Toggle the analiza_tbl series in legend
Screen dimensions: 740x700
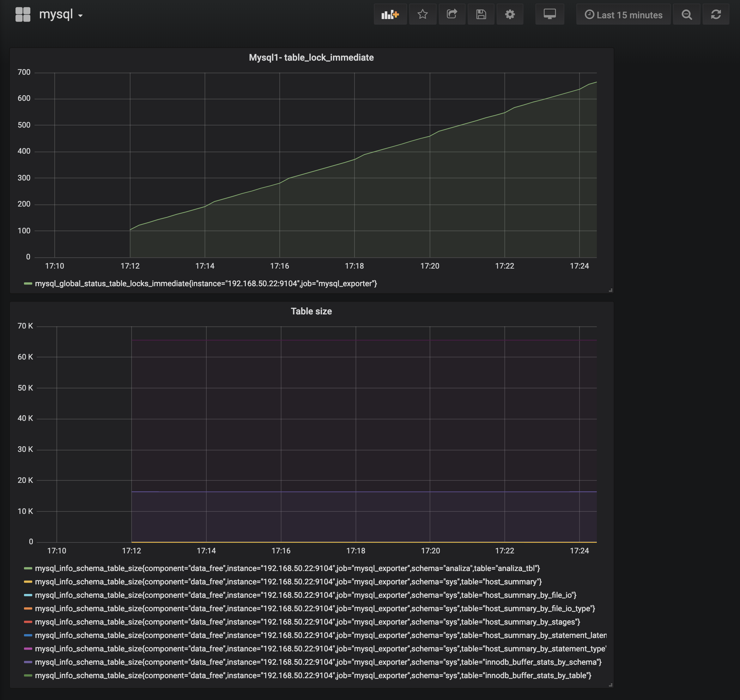tap(287, 568)
